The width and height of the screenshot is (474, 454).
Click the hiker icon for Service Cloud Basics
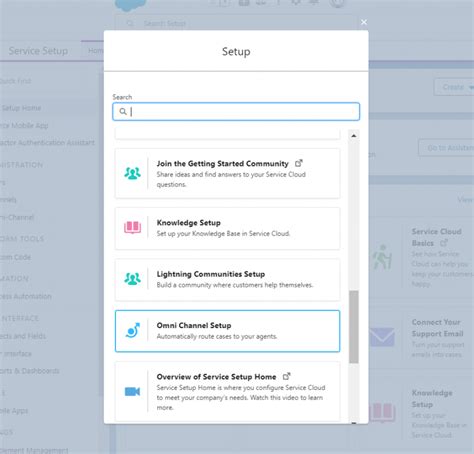(x=382, y=257)
